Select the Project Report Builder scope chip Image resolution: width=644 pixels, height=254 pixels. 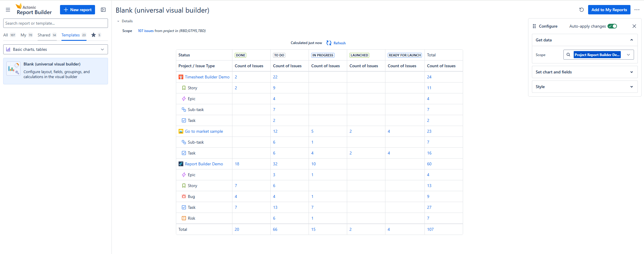click(597, 55)
